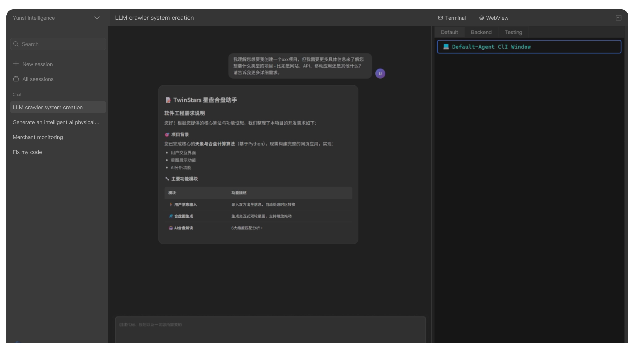Click the TwinStars 星盘合盘助手 heading
Viewport: 644px width, 343px height.
click(205, 100)
